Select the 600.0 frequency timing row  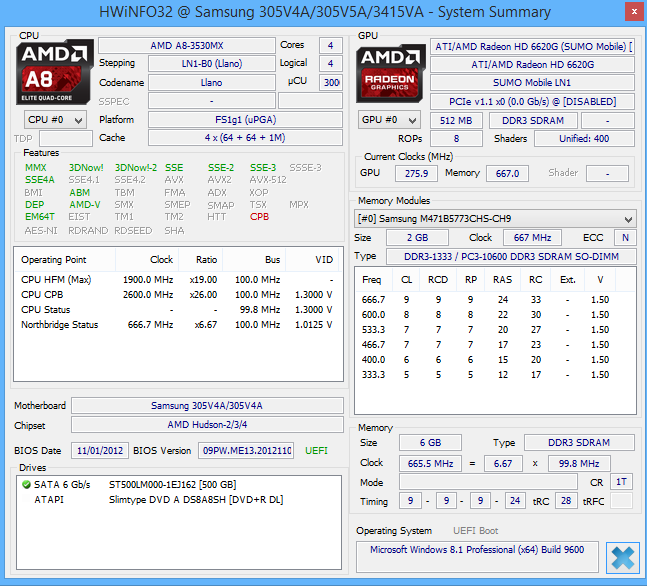495,314
